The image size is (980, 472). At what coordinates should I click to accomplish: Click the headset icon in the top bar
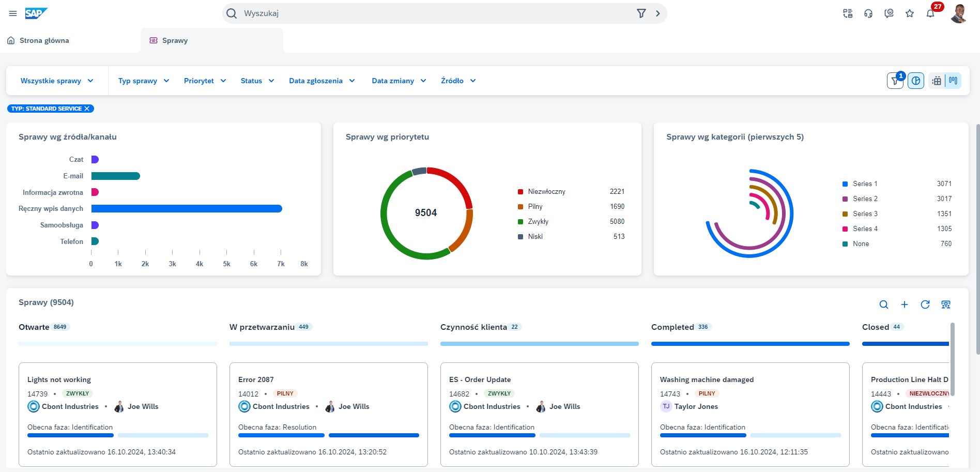click(868, 13)
